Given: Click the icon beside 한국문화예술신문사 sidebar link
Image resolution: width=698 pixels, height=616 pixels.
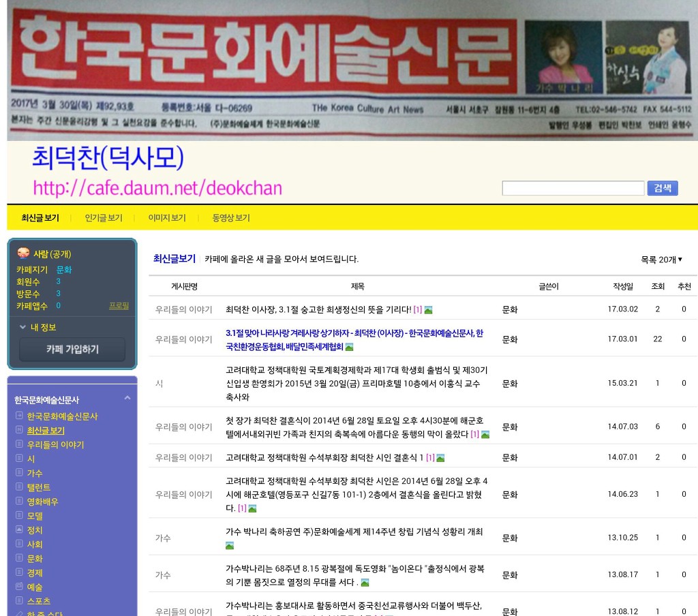Looking at the screenshot, I should click(x=19, y=416).
